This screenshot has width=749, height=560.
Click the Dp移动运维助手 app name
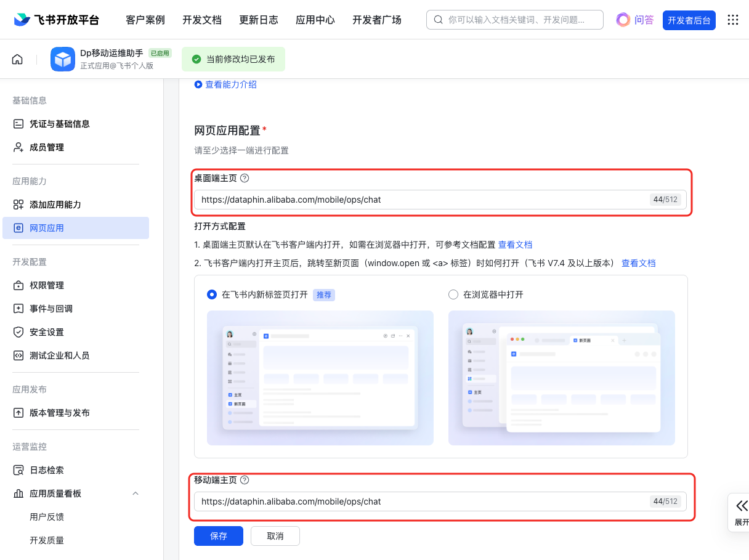111,53
